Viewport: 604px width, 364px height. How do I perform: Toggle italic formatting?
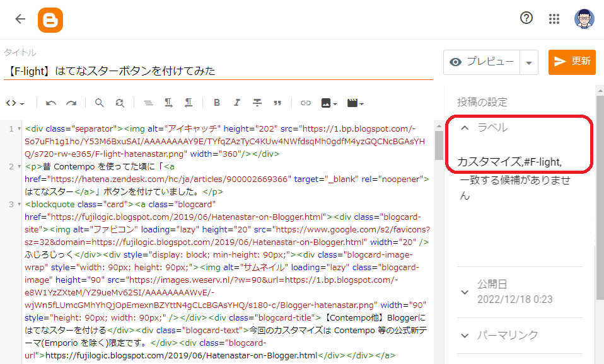pyautogui.click(x=237, y=103)
